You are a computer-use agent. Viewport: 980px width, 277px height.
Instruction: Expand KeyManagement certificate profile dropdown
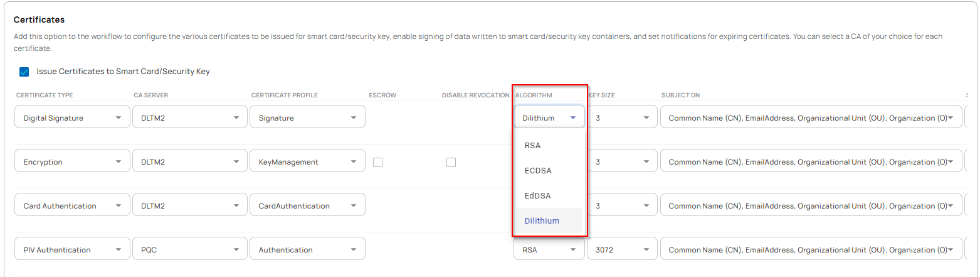(x=307, y=161)
